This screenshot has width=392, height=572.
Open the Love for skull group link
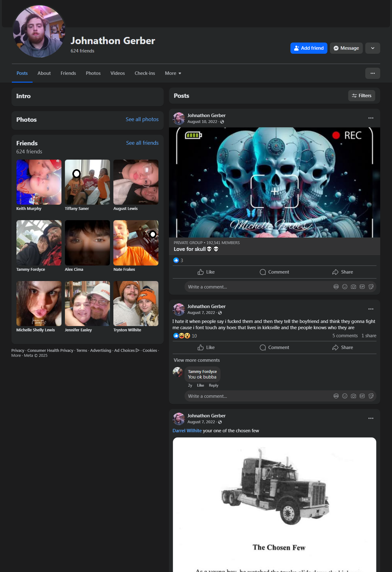196,249
